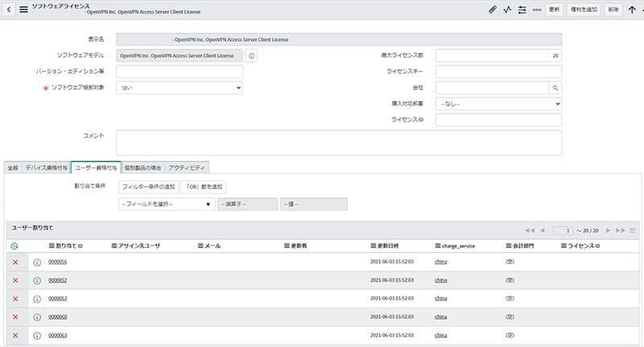Switch to the アクティビティ tab
Viewport: 644px width, 347px height.
[x=187, y=168]
